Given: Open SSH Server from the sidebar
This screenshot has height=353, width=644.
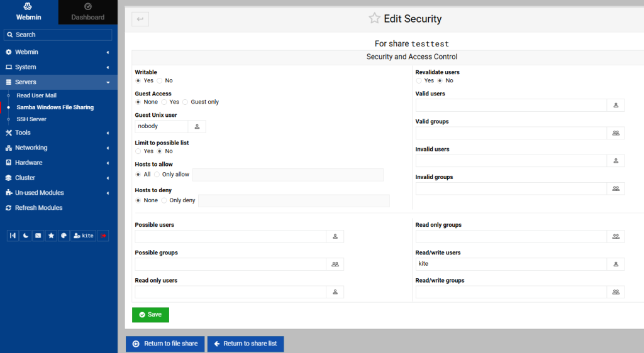Looking at the screenshot, I should [31, 119].
